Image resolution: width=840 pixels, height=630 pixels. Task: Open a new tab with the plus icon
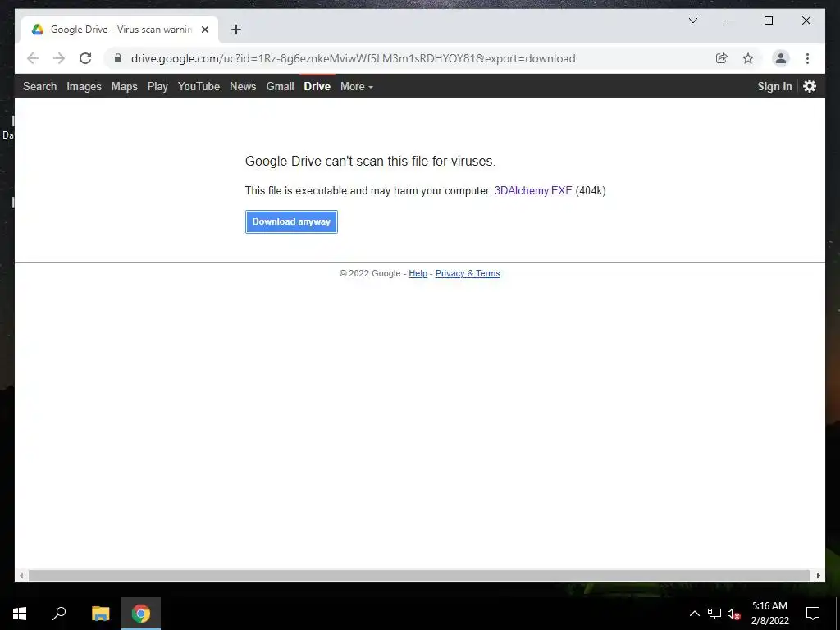tap(235, 30)
